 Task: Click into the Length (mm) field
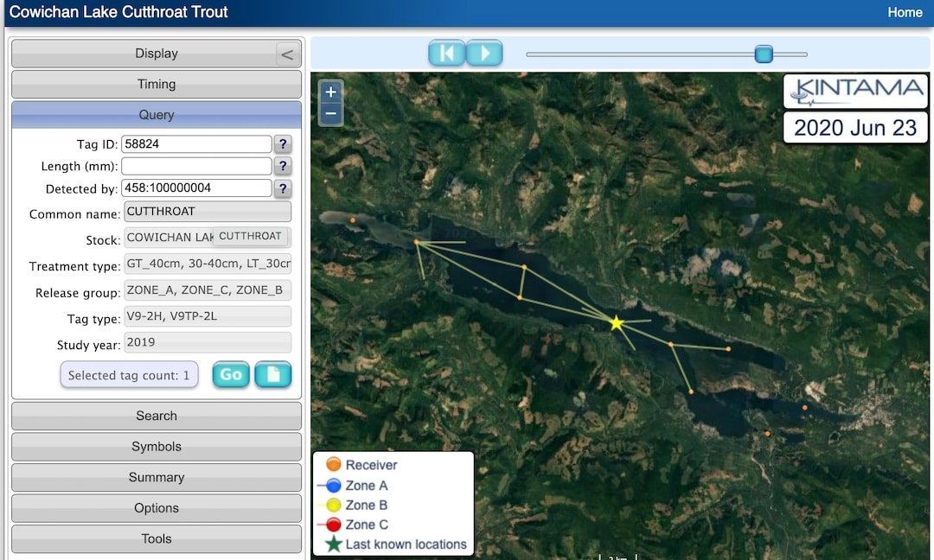tap(196, 166)
